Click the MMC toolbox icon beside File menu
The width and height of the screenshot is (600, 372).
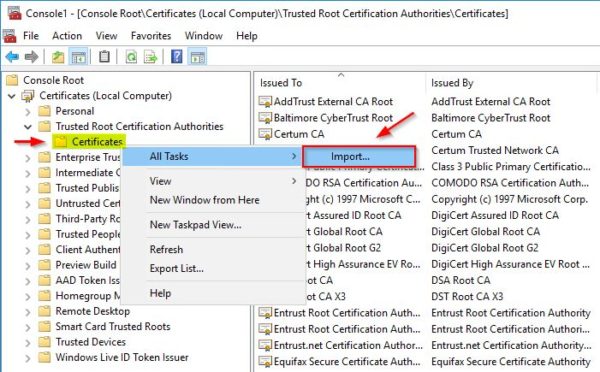pyautogui.click(x=10, y=36)
